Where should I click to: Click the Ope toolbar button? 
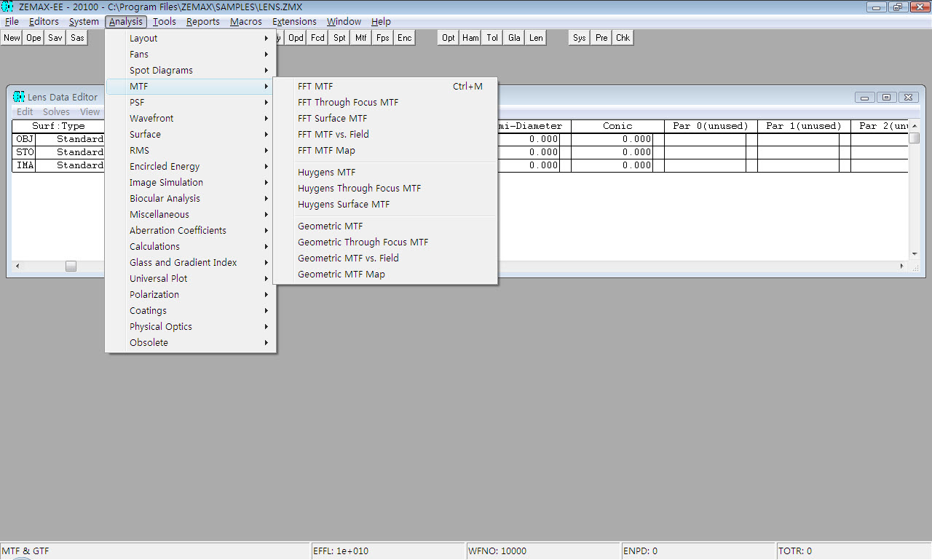tap(34, 38)
